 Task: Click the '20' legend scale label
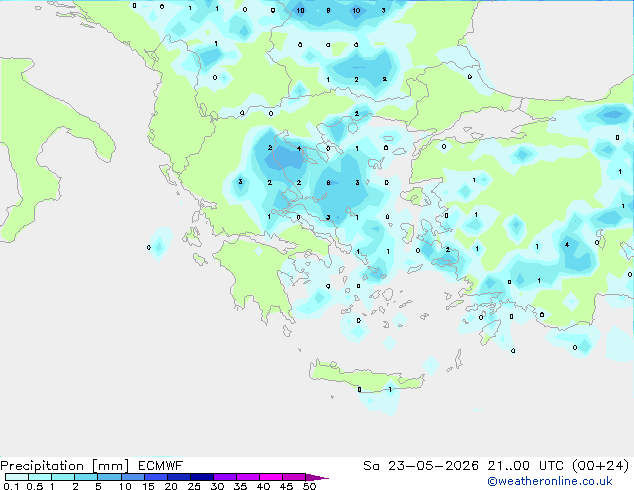coord(171,486)
